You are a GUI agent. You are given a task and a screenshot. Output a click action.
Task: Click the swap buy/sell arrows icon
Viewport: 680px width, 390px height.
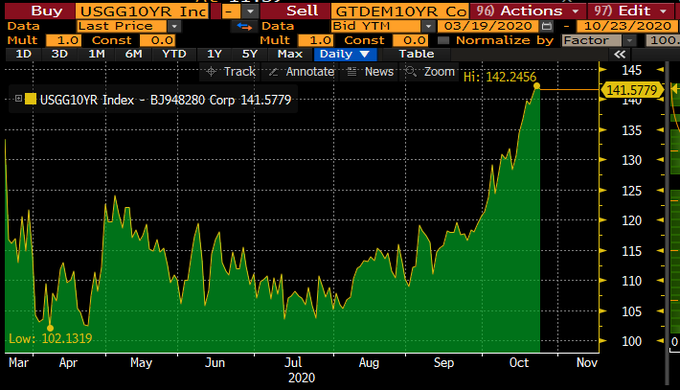[x=244, y=26]
